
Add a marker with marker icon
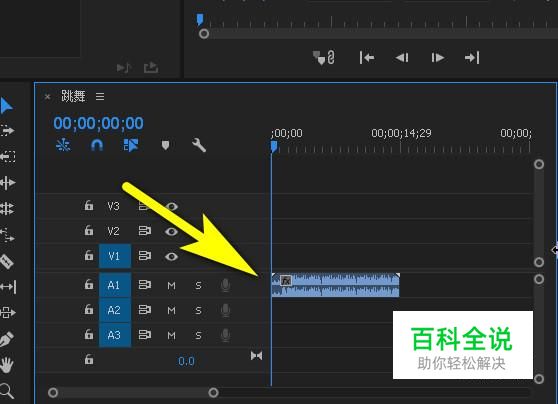point(165,145)
